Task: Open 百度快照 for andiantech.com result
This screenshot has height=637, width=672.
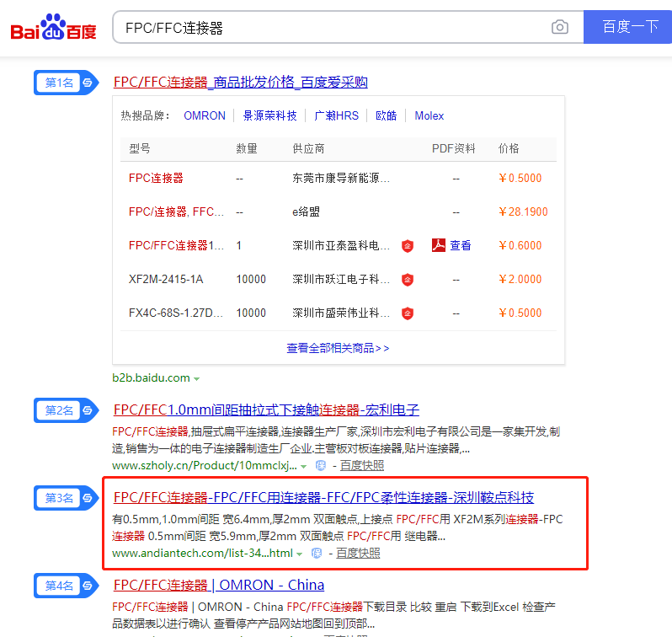Action: (358, 553)
